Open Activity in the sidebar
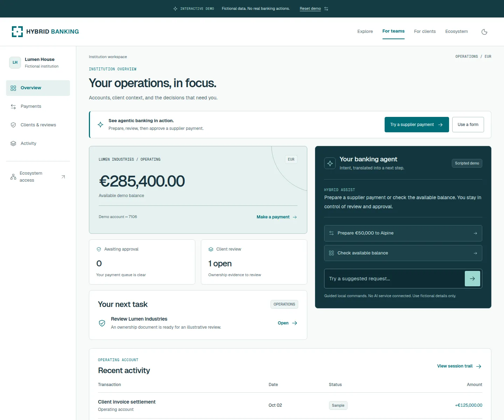The height and width of the screenshot is (420, 504). (38, 143)
